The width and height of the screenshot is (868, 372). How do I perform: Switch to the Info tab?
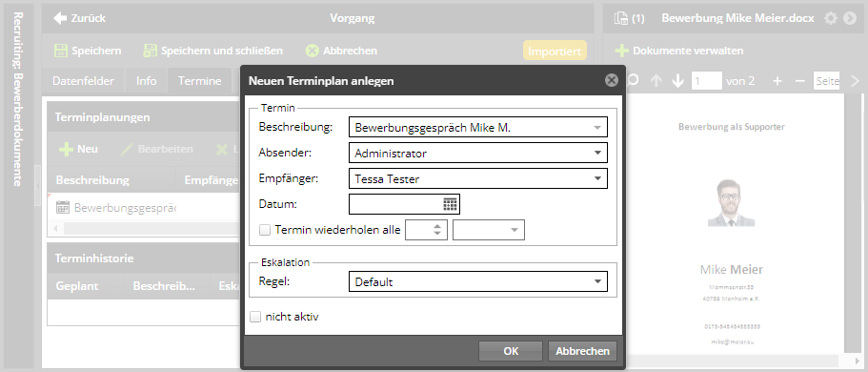click(x=146, y=81)
